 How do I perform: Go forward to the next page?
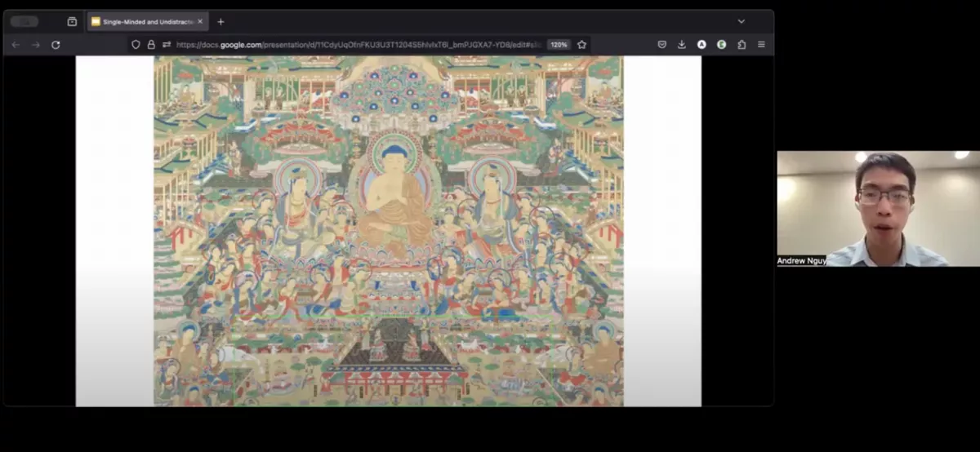[x=36, y=45]
